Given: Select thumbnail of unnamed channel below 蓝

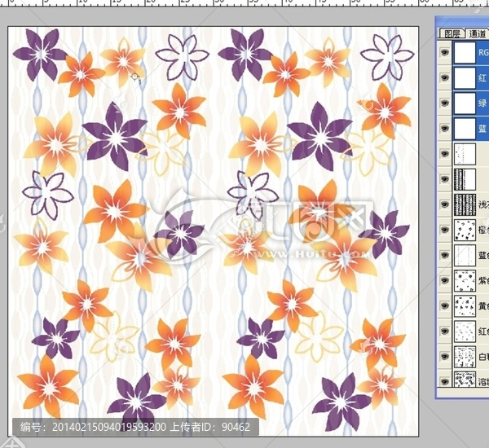Looking at the screenshot, I should tap(465, 154).
